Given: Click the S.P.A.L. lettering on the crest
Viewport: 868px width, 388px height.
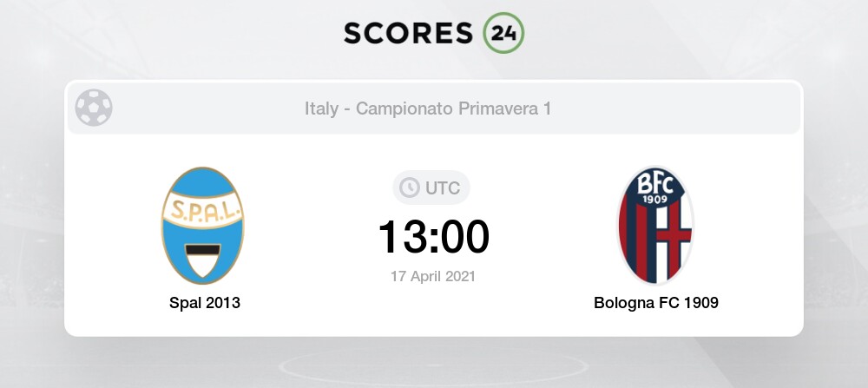Looking at the screenshot, I should tap(203, 212).
